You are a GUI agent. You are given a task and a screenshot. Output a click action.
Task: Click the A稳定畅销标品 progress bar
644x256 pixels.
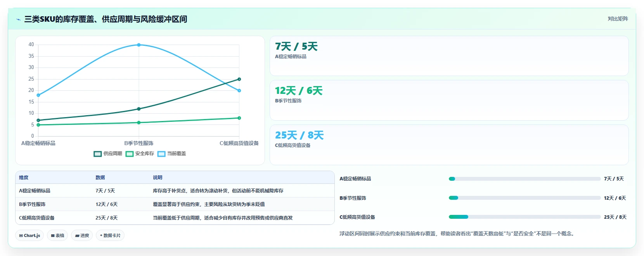(x=525, y=179)
